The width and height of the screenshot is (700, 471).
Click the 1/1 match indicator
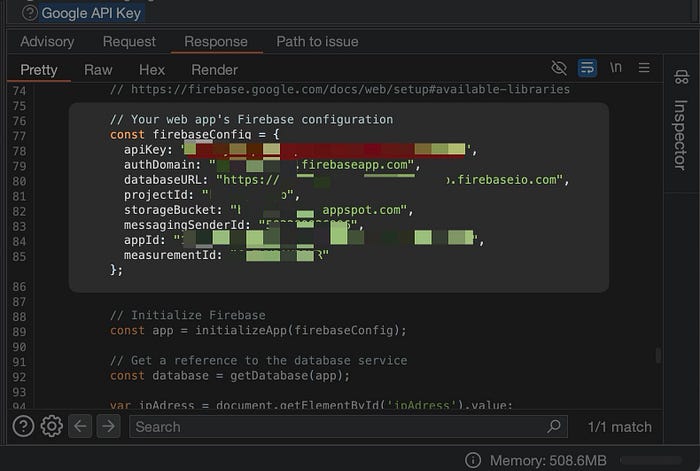point(620,427)
